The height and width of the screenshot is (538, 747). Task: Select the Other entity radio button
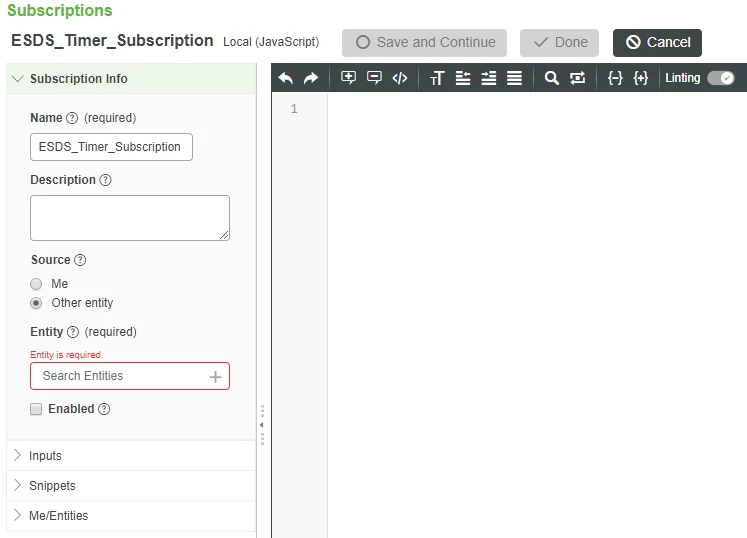point(36,303)
